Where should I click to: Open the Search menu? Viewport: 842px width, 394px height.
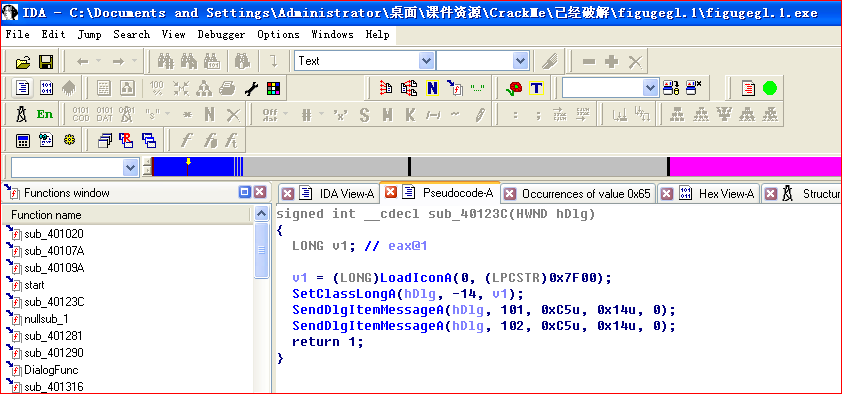(x=131, y=34)
